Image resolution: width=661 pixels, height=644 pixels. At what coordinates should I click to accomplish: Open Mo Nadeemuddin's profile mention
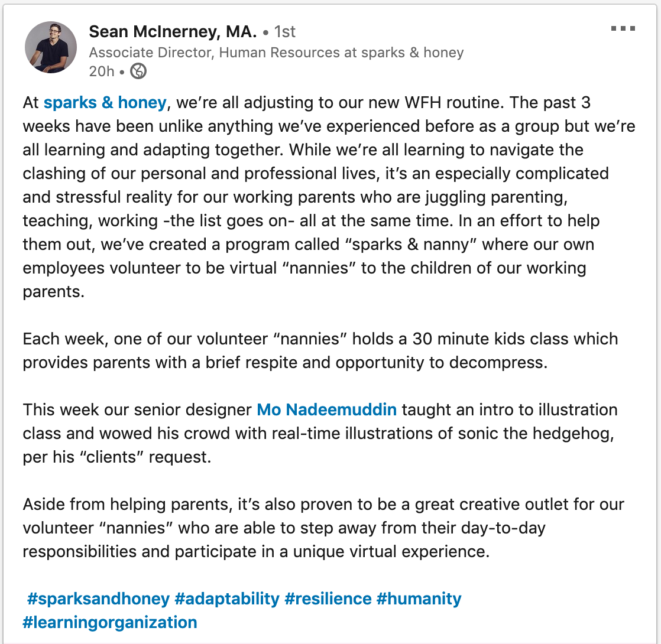click(327, 409)
